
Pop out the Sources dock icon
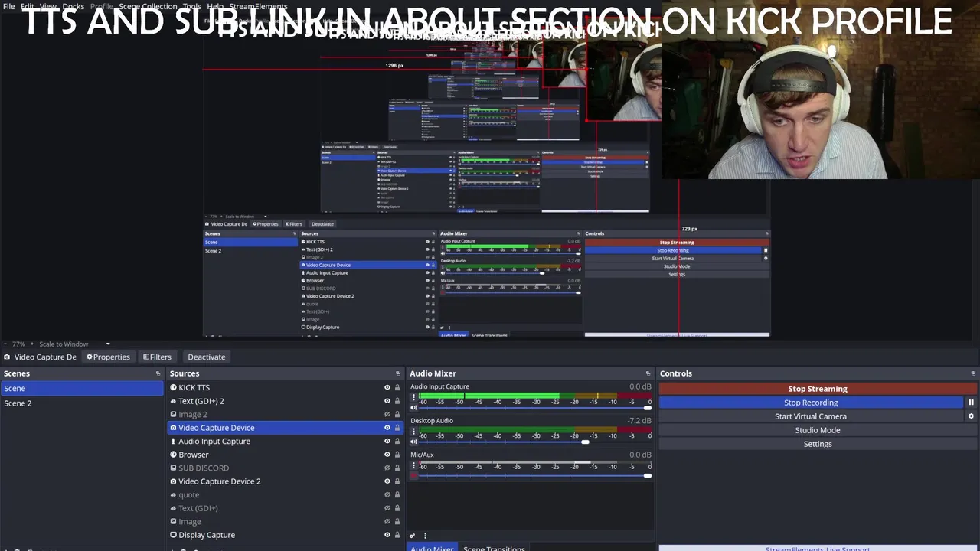(x=397, y=373)
